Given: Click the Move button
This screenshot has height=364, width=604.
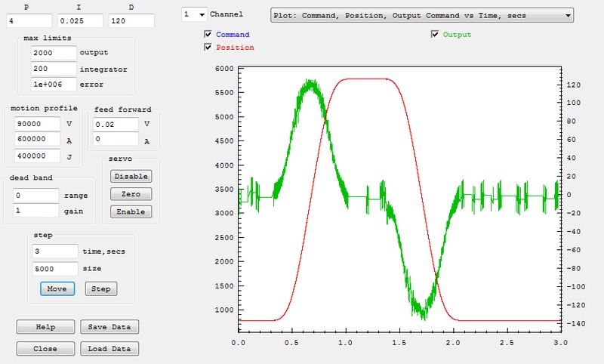Looking at the screenshot, I should [57, 289].
